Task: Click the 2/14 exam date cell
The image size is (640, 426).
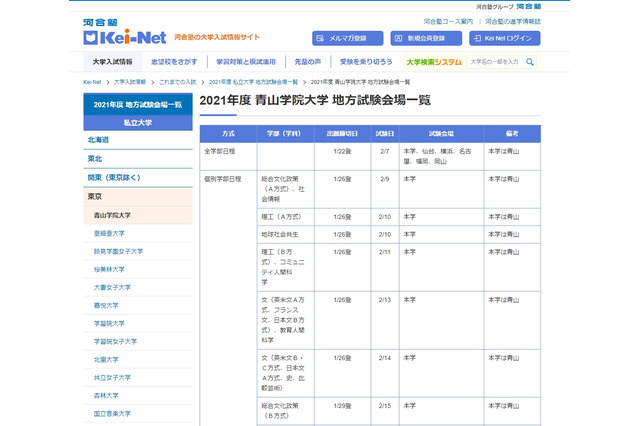Action: pyautogui.click(x=385, y=373)
